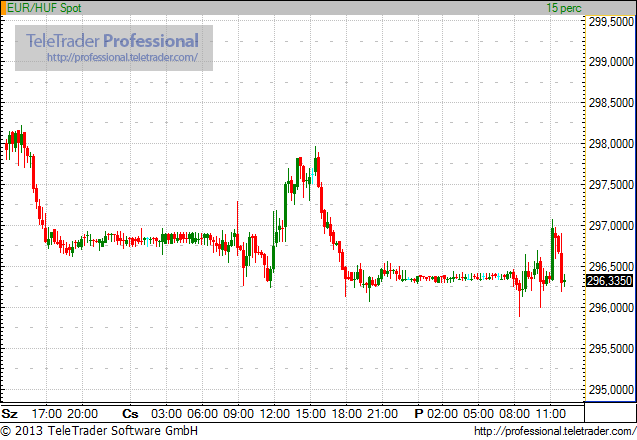The image size is (637, 440).
Task: Click the EUR/HUF Spot chart title
Action: pos(44,8)
